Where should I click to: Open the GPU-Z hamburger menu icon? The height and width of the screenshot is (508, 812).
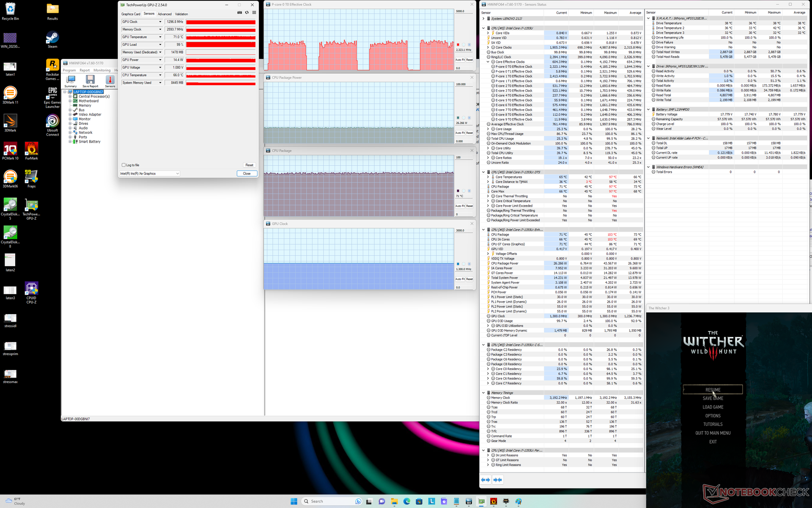tap(254, 13)
